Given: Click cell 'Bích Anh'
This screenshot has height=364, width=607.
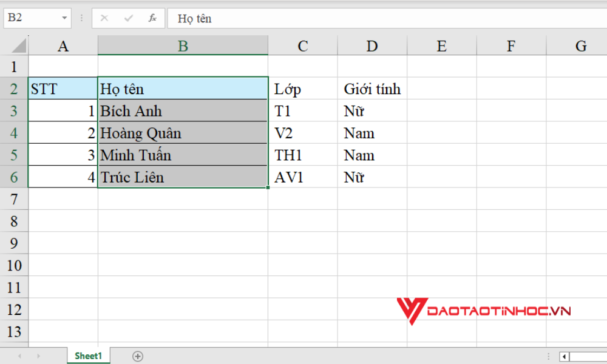Looking at the screenshot, I should (x=183, y=110).
